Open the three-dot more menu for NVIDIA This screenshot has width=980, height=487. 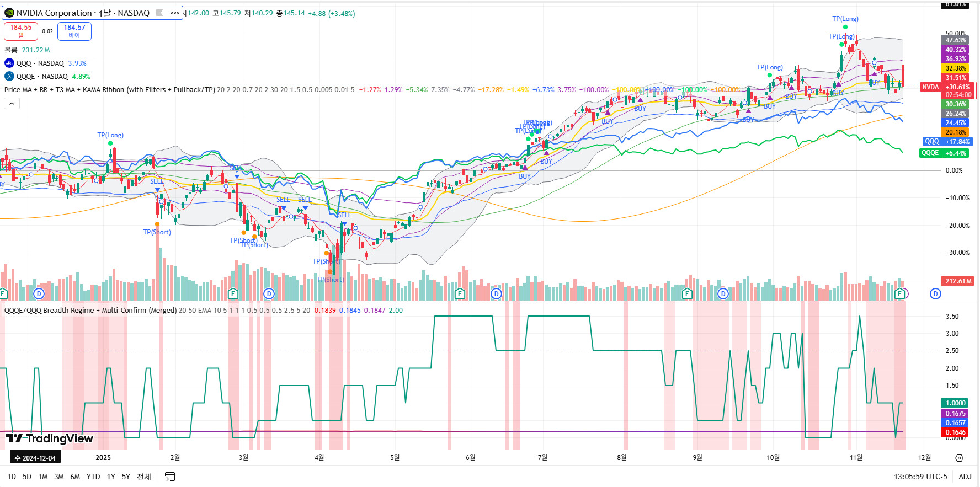click(175, 13)
